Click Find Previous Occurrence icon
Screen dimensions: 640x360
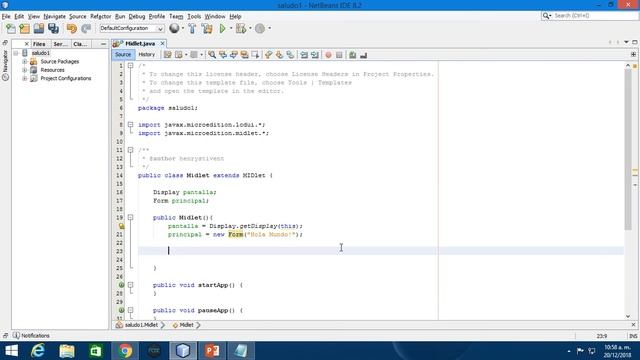click(223, 55)
